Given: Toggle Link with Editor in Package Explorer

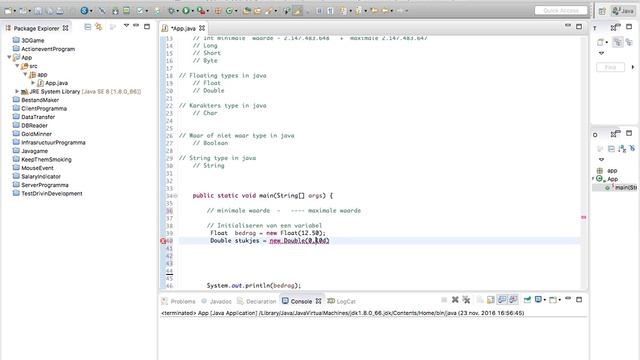Looking at the screenshot, I should tap(98, 27).
